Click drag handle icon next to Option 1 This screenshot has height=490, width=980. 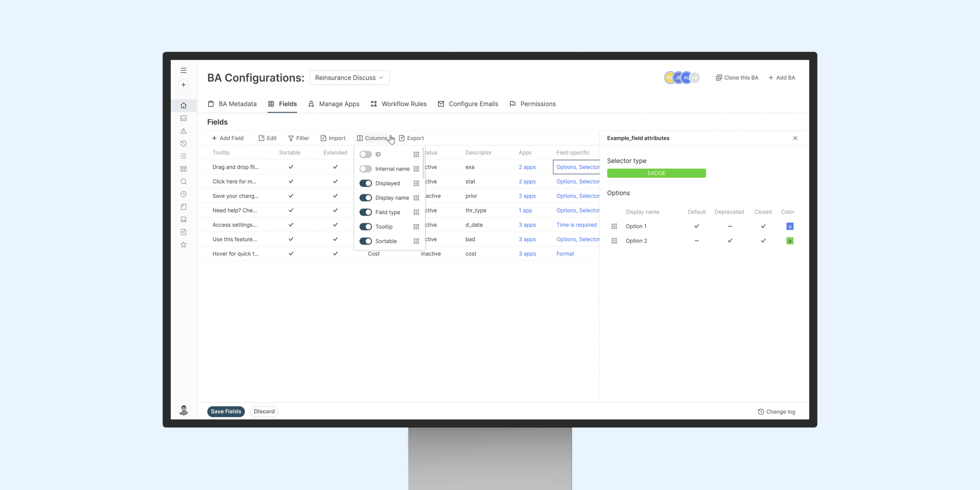pyautogui.click(x=614, y=226)
